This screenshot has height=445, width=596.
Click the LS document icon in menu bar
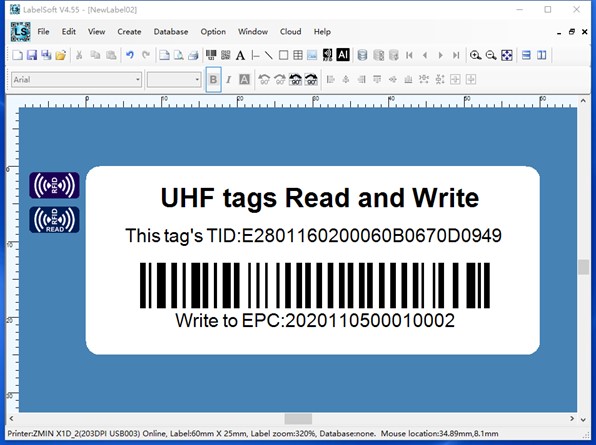coord(20,32)
